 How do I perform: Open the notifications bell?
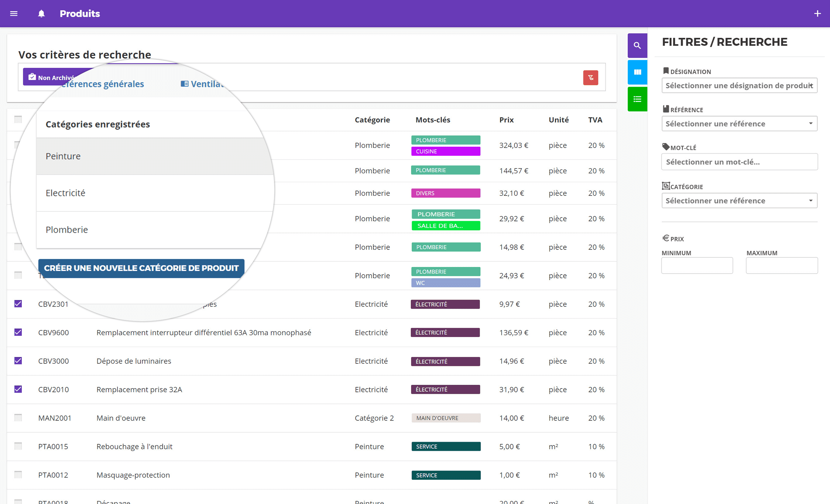coord(41,13)
